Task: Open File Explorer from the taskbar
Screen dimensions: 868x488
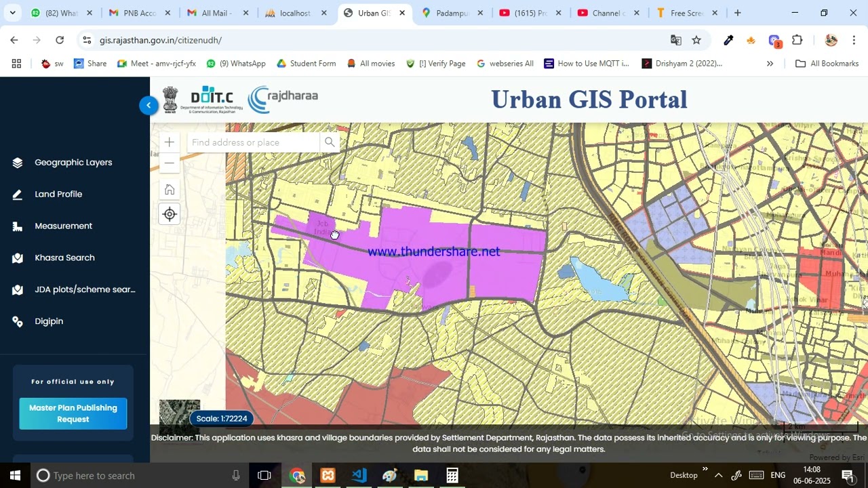Action: pyautogui.click(x=421, y=476)
